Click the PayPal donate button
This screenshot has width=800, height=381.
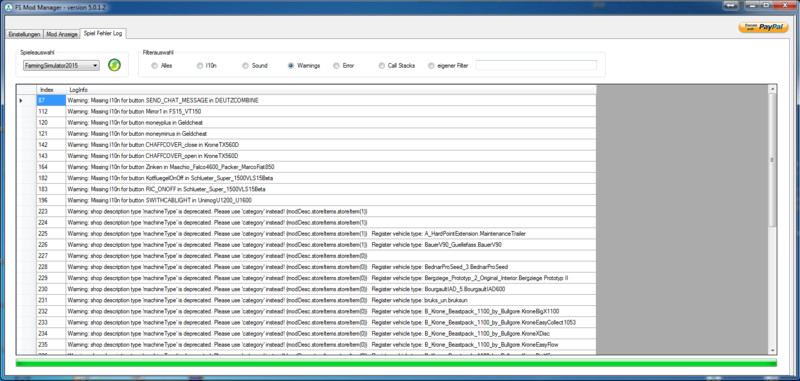pyautogui.click(x=763, y=28)
